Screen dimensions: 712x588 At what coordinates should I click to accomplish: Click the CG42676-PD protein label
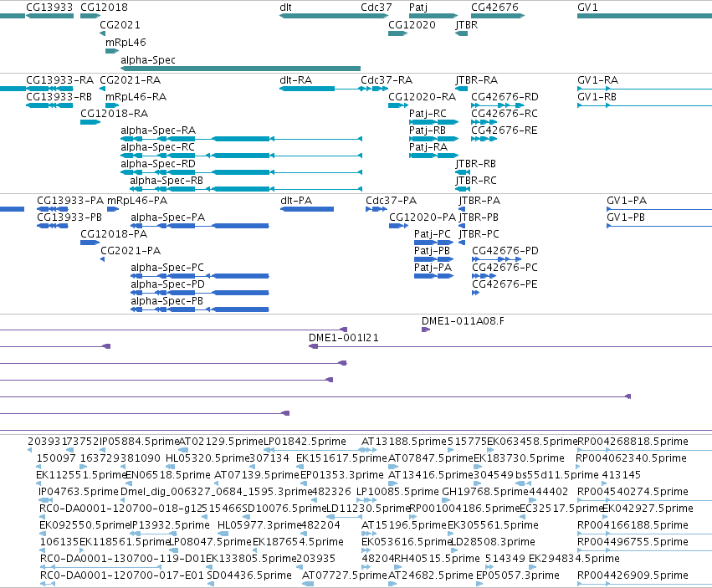(505, 251)
